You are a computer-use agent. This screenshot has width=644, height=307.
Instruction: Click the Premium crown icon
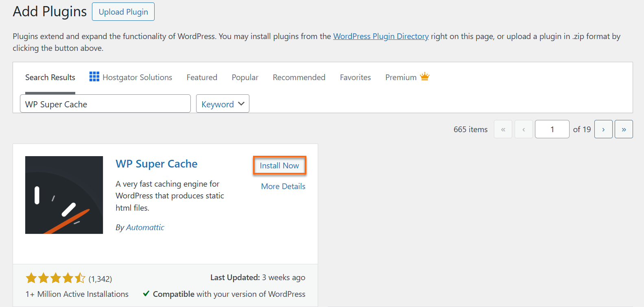(425, 76)
